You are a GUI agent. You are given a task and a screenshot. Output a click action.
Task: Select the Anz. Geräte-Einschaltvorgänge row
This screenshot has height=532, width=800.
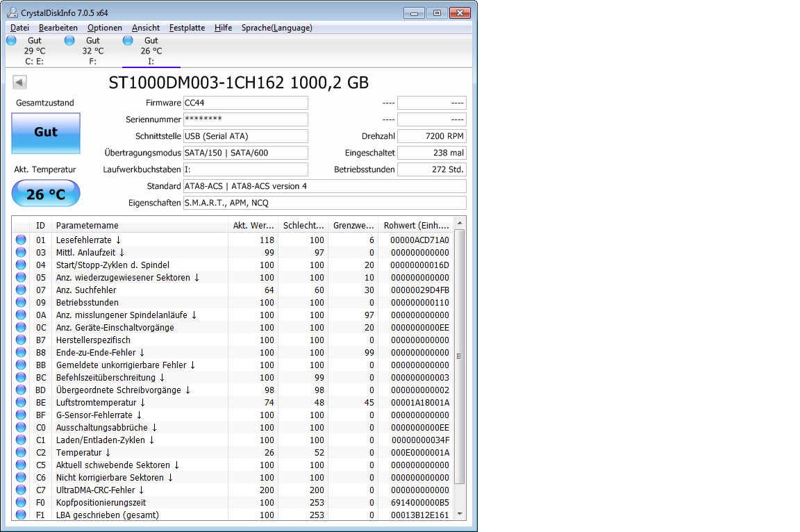233,327
